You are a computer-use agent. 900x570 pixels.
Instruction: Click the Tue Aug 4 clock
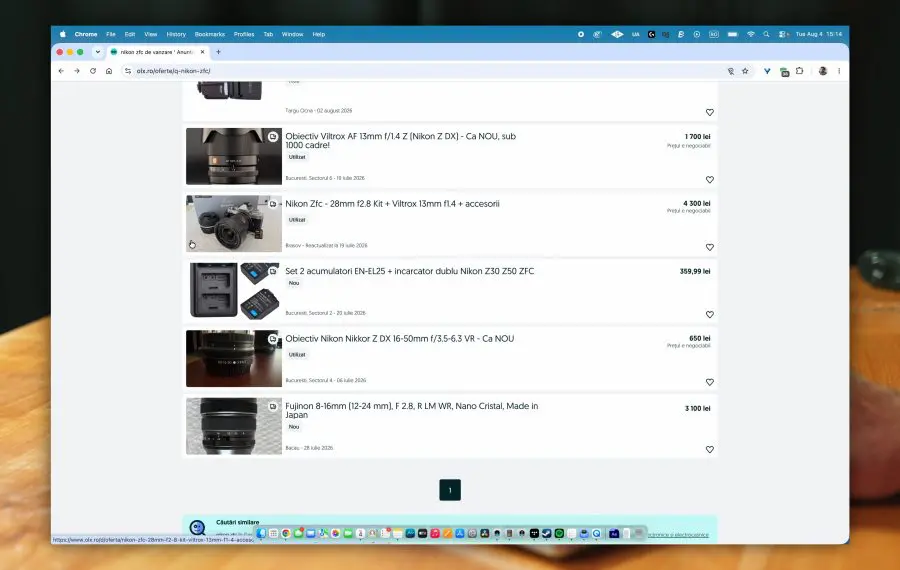818,34
